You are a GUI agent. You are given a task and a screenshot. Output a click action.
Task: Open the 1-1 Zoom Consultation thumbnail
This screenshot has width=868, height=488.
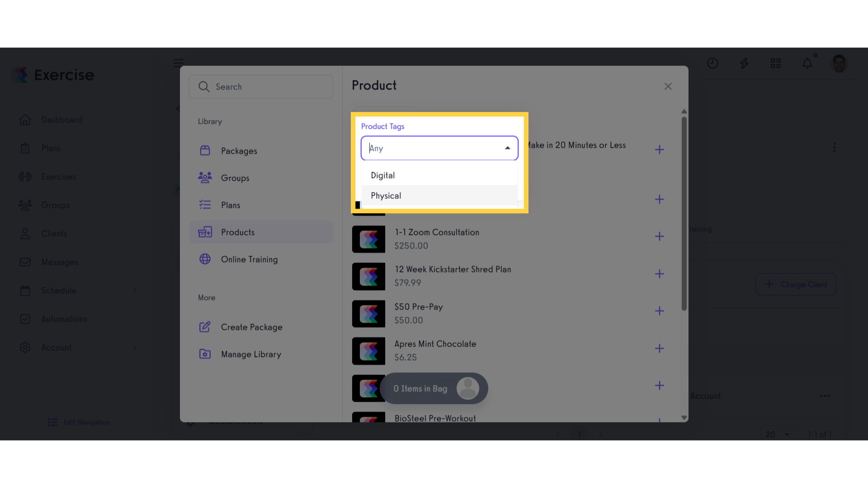point(368,239)
